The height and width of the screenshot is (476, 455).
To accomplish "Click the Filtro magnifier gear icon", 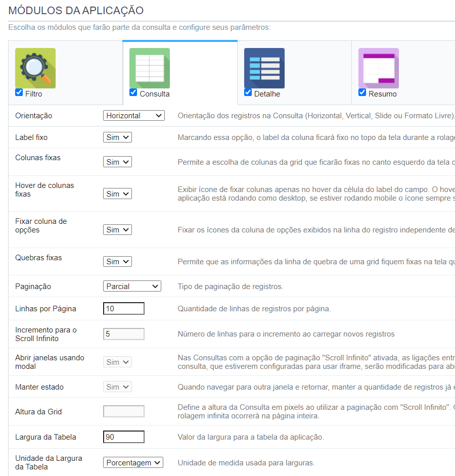I will click(35, 68).
